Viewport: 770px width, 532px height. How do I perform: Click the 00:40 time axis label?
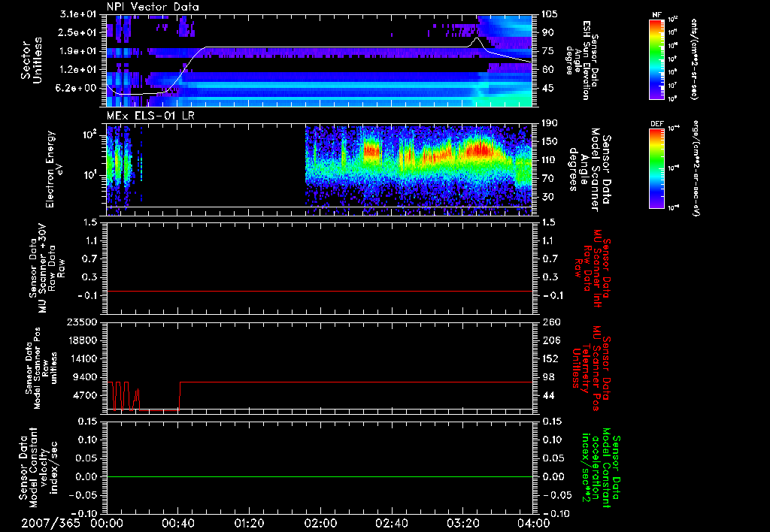pyautogui.click(x=177, y=523)
